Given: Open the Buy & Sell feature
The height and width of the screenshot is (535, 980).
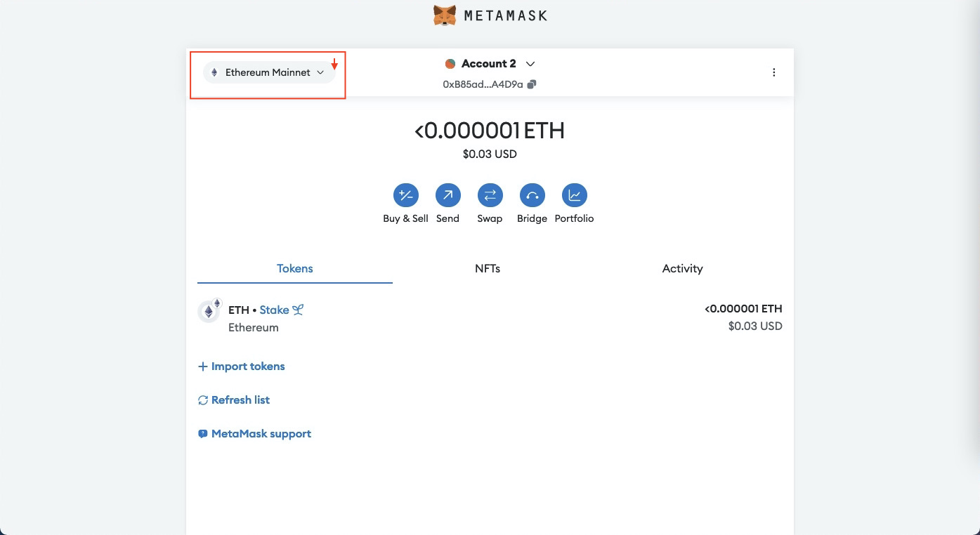Looking at the screenshot, I should [405, 195].
